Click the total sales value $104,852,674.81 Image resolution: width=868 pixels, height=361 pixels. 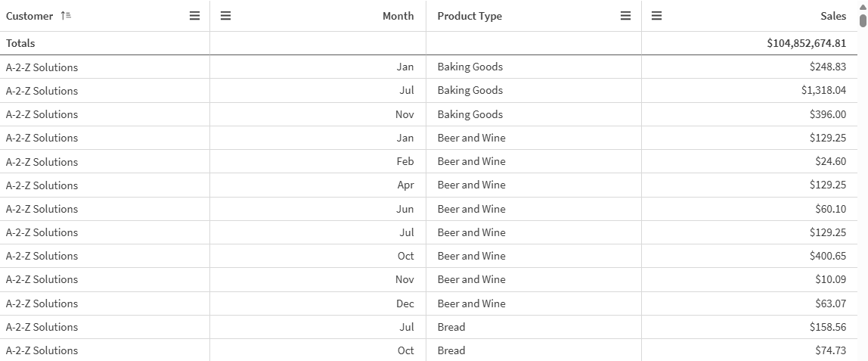coord(806,43)
